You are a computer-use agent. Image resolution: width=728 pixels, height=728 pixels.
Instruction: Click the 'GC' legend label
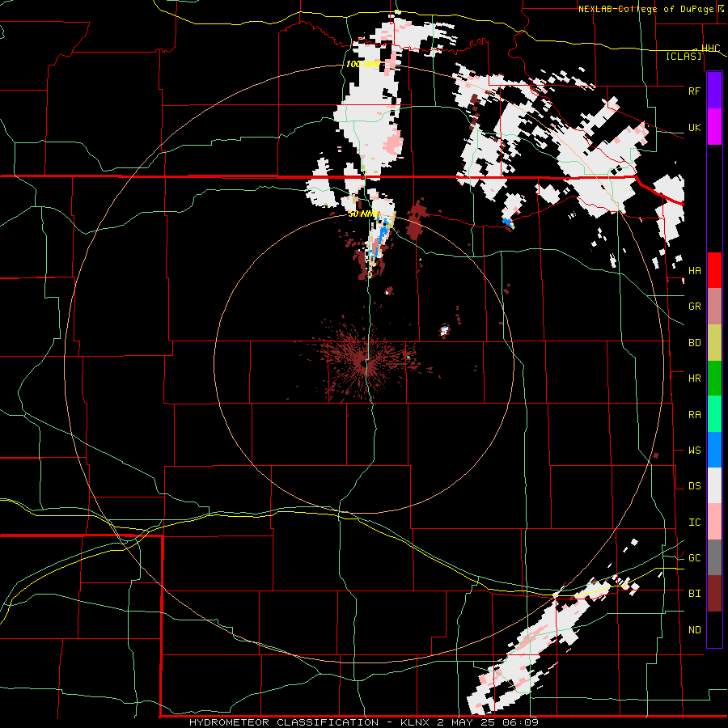pos(694,558)
